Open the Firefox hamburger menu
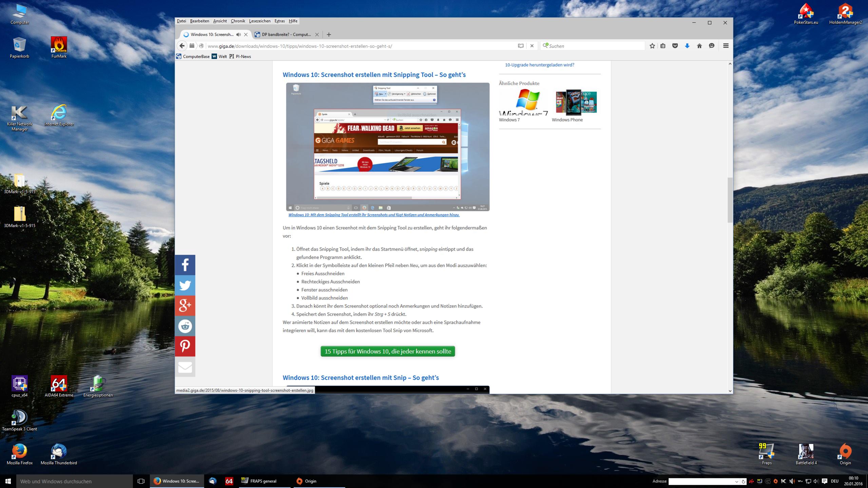The height and width of the screenshot is (488, 868). [726, 46]
